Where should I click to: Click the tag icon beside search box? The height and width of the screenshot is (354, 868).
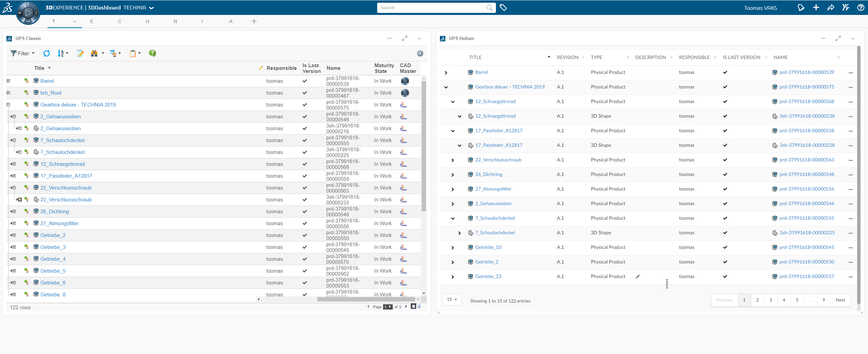[503, 7]
